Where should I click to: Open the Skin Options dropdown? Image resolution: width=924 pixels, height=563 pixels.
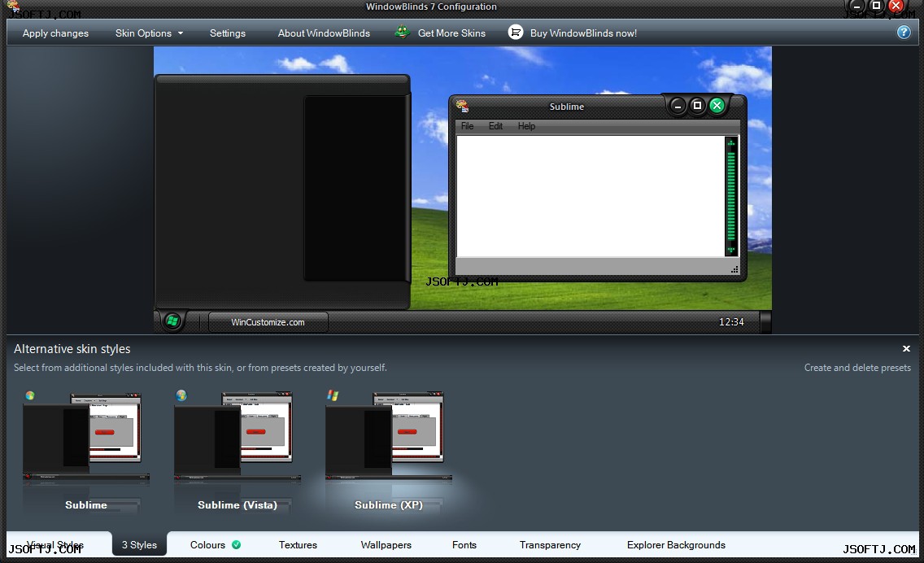tap(149, 33)
